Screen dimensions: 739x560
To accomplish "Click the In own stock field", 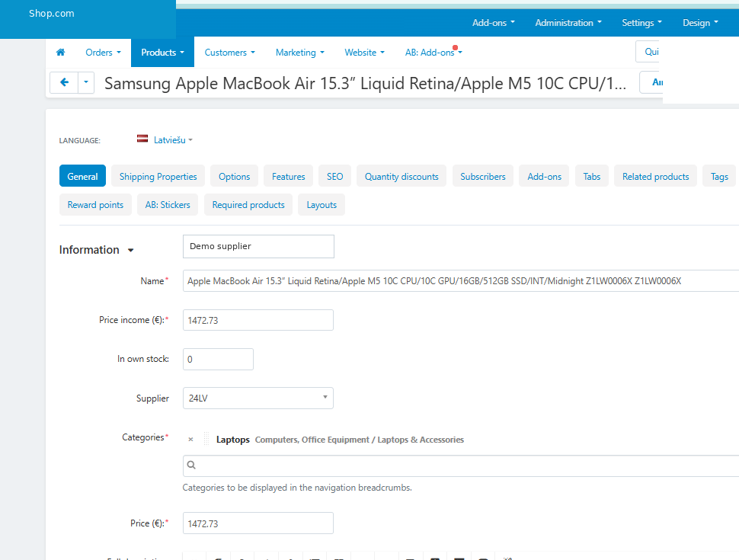I will pyautogui.click(x=218, y=359).
